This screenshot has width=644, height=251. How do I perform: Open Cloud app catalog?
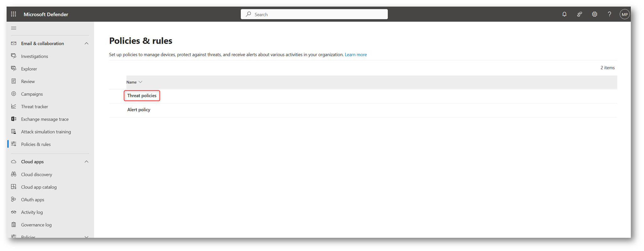coord(39,187)
